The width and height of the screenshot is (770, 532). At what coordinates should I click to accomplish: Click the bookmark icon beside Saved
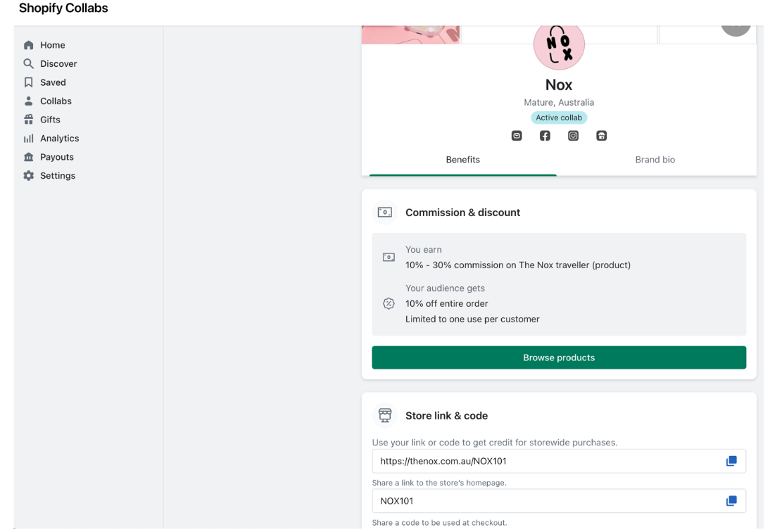(x=28, y=82)
